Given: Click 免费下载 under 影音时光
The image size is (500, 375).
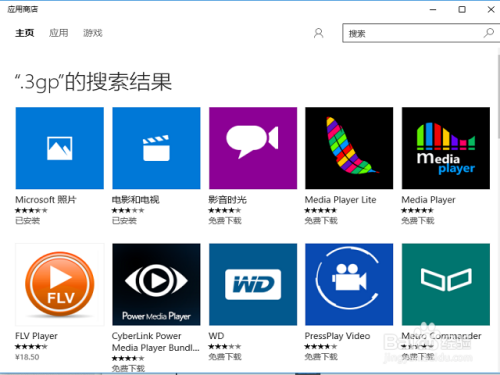Looking at the screenshot, I should click(225, 221).
